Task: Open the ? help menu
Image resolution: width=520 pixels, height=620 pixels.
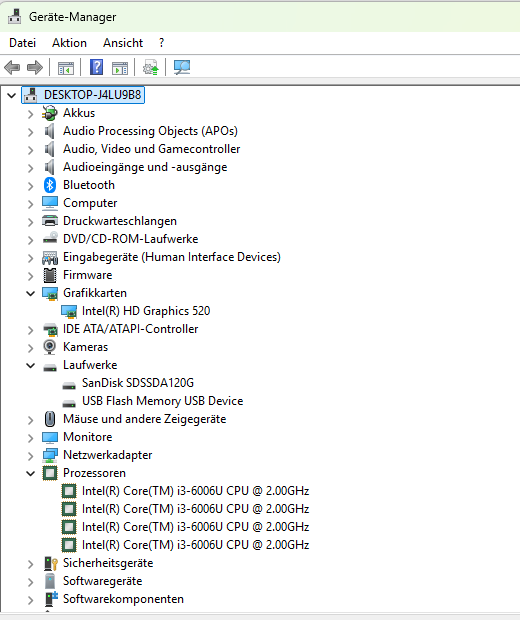Action: [x=161, y=43]
